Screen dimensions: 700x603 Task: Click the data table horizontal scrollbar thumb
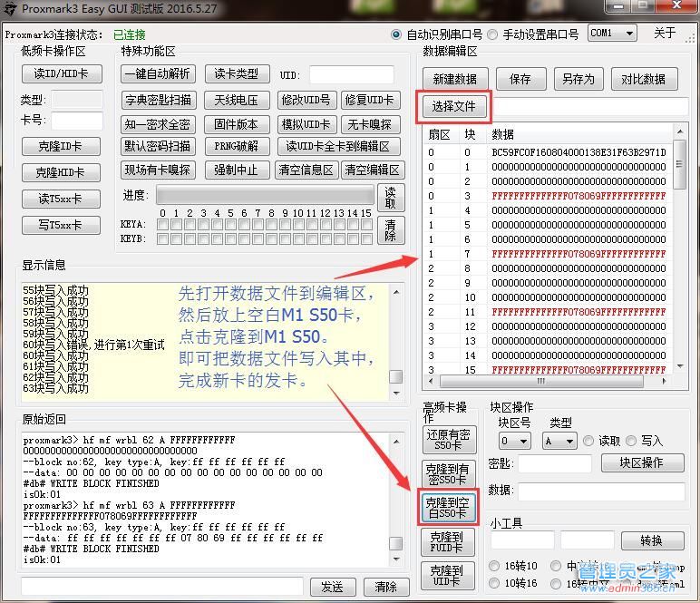[x=541, y=381]
